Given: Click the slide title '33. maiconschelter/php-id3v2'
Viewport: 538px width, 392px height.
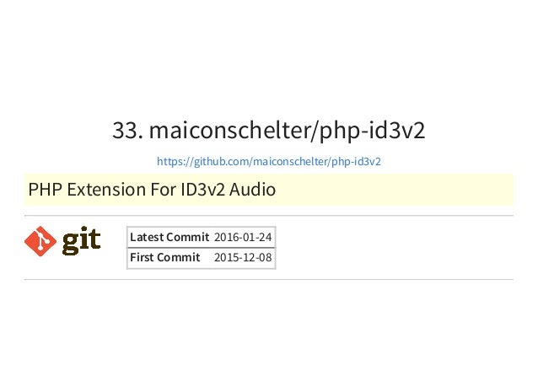Looking at the screenshot, I should point(269,131).
